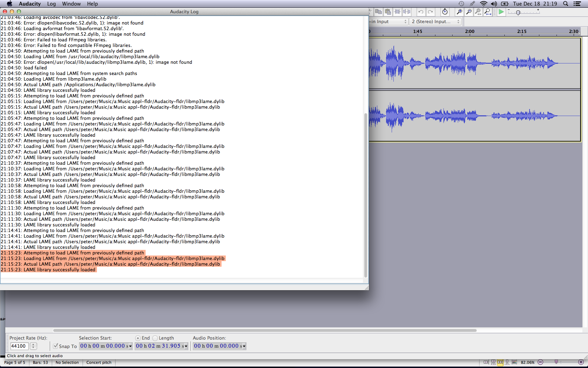Click log line 'Actual LAME path /Applications/Audacity/libmp3lame.dylib'
Image resolution: width=588 pixels, height=368 pixels.
point(78,84)
